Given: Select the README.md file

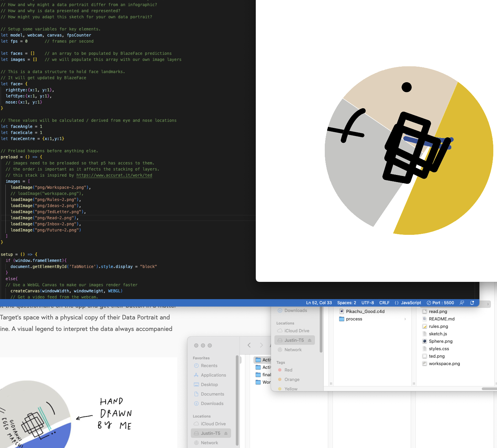Looking at the screenshot, I should [x=442, y=319].
